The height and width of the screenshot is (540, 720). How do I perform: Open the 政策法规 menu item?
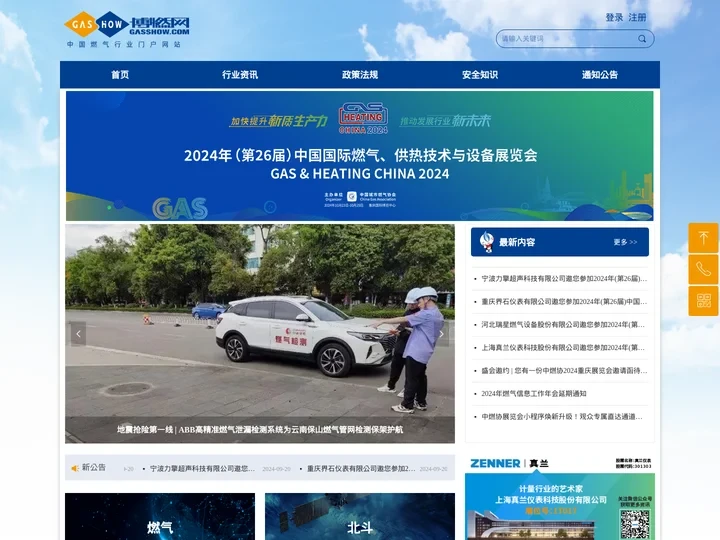coord(360,74)
